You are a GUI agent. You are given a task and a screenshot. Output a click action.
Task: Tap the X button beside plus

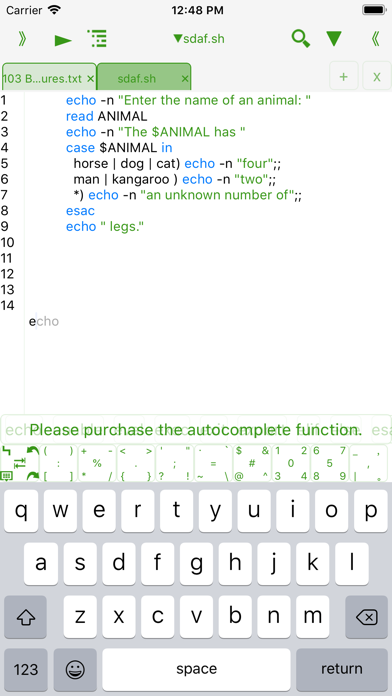pos(376,77)
